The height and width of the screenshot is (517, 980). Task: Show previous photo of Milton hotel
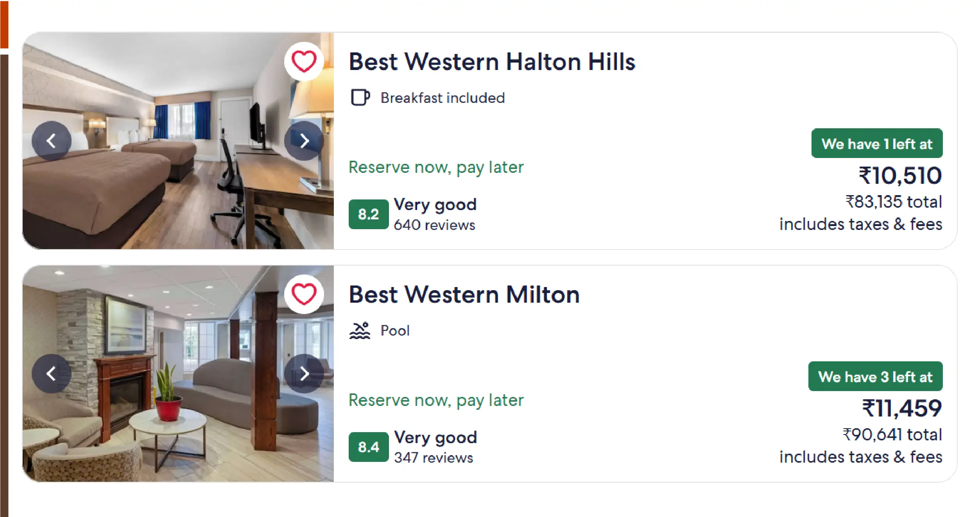pos(51,374)
